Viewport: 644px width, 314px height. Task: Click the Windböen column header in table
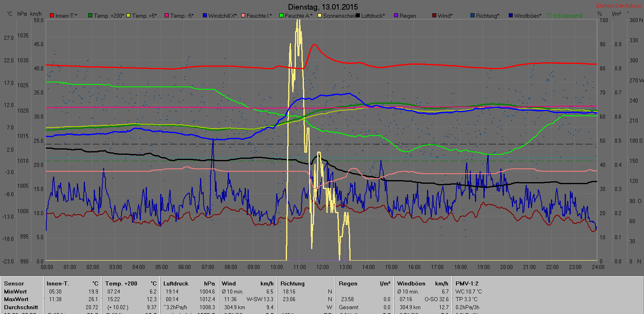[x=411, y=283]
